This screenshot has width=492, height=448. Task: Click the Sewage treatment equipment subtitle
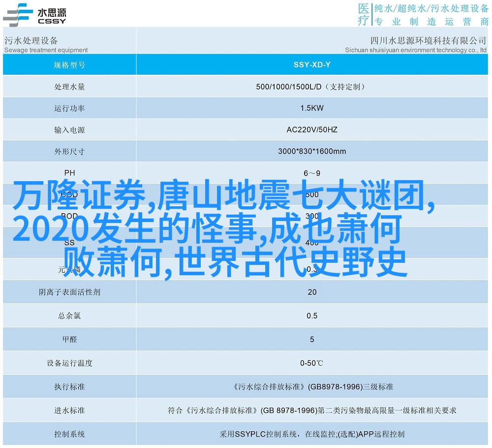click(x=46, y=50)
